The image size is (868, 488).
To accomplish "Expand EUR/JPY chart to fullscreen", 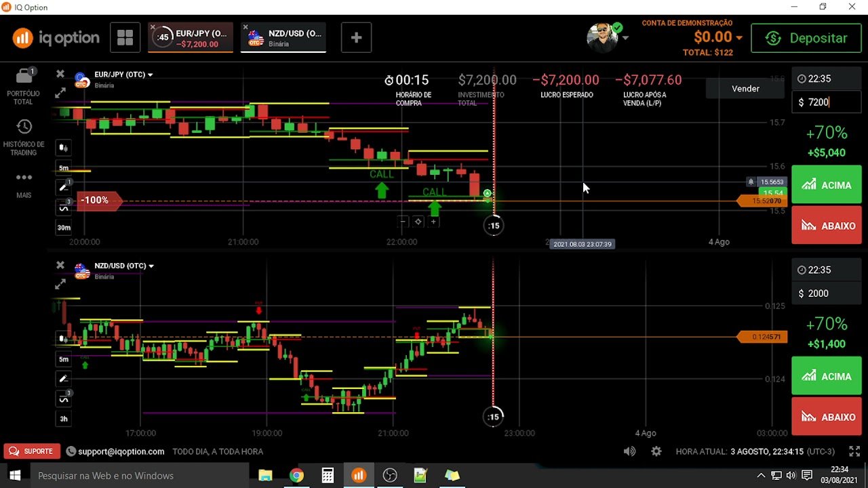I will pos(60,93).
